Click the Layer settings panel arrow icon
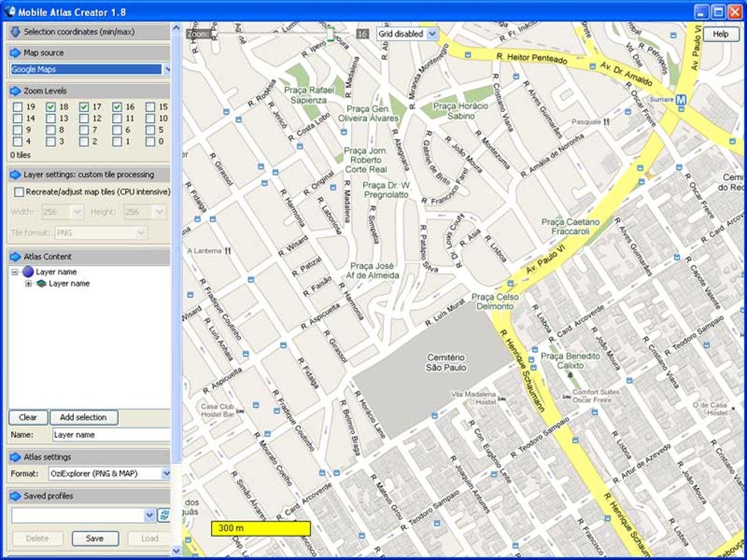 coord(15,175)
